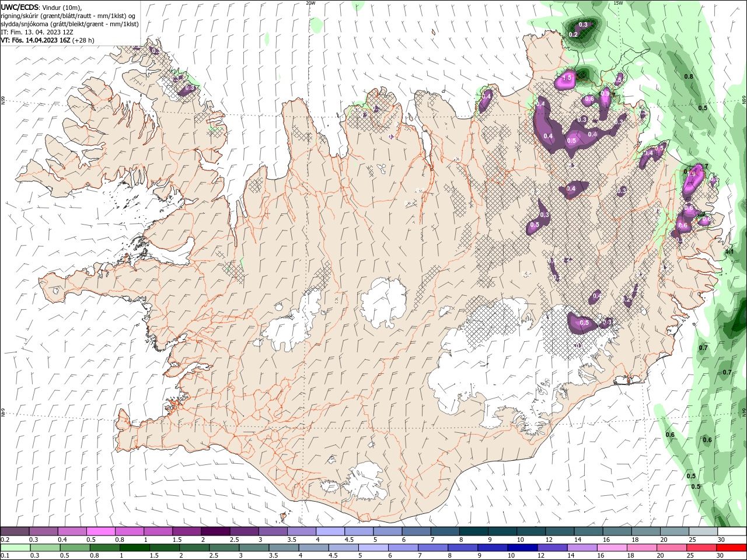Select the slate blue snow swatch labeled 6
Viewport: 747px width, 560px height.
tap(417, 531)
